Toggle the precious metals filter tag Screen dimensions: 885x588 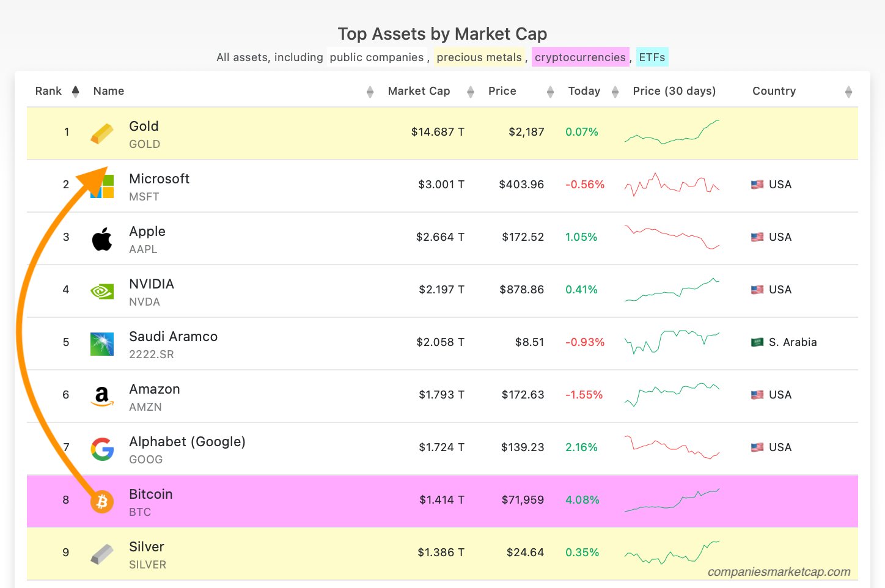(479, 57)
